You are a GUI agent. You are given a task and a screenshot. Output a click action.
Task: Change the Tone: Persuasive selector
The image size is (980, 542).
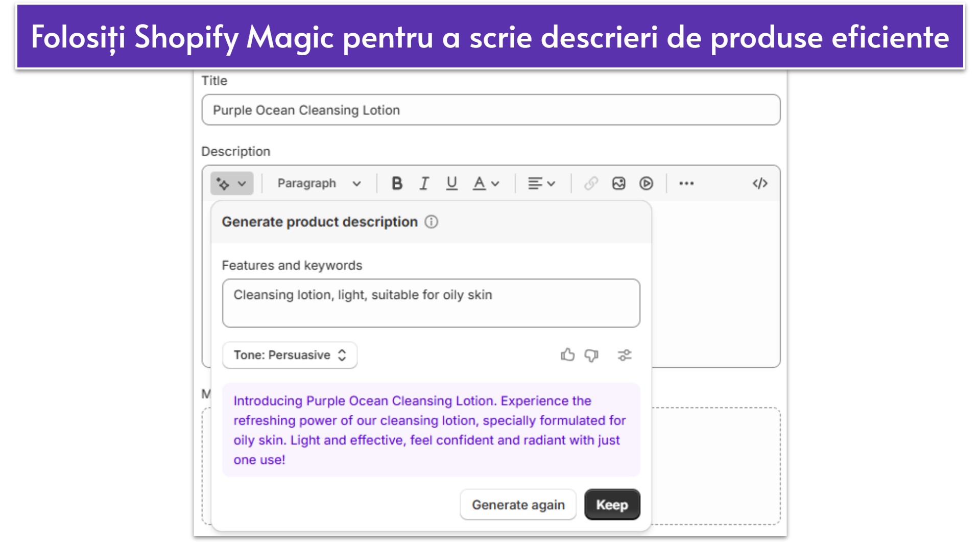(290, 355)
